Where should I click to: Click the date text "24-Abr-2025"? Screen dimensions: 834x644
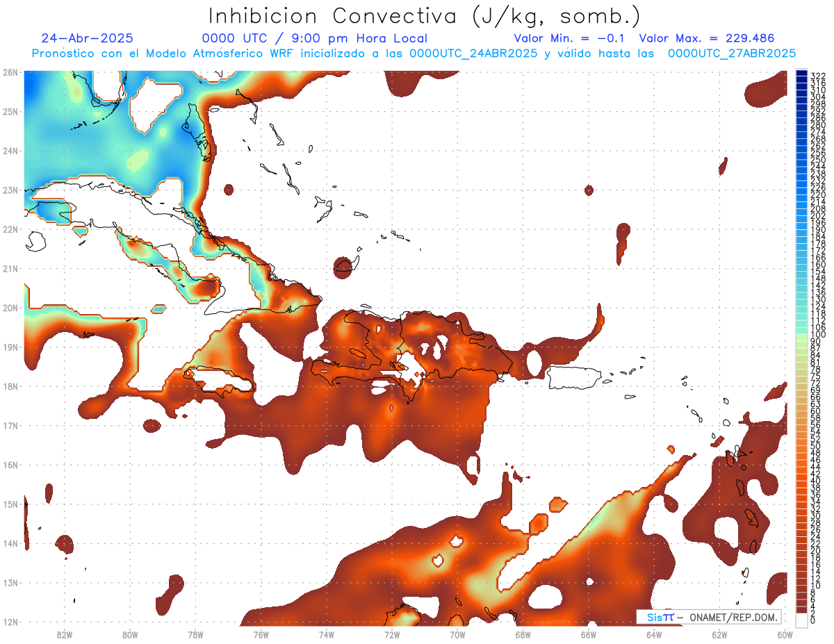(88, 38)
